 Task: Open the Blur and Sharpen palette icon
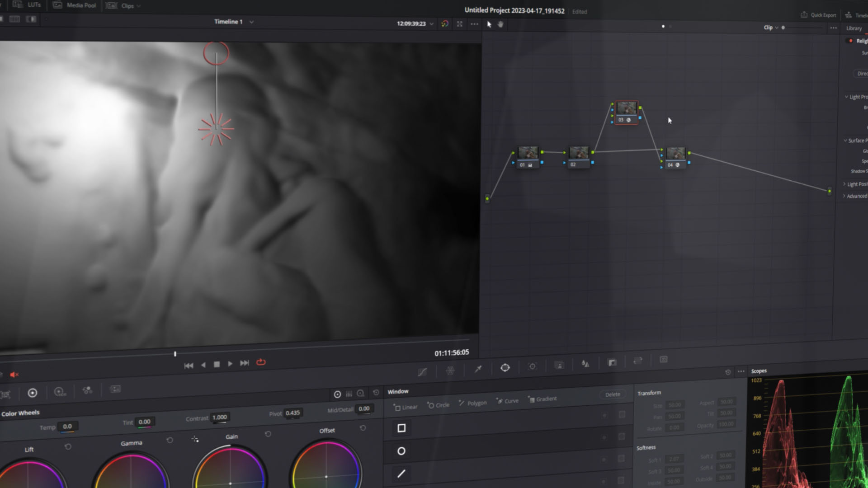[585, 364]
